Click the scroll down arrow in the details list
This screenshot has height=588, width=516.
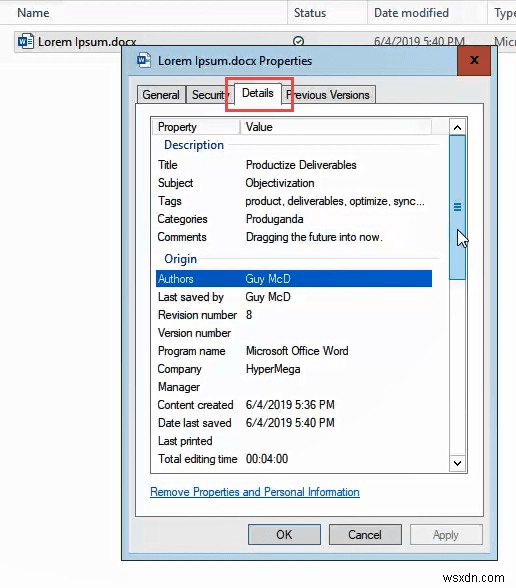457,463
